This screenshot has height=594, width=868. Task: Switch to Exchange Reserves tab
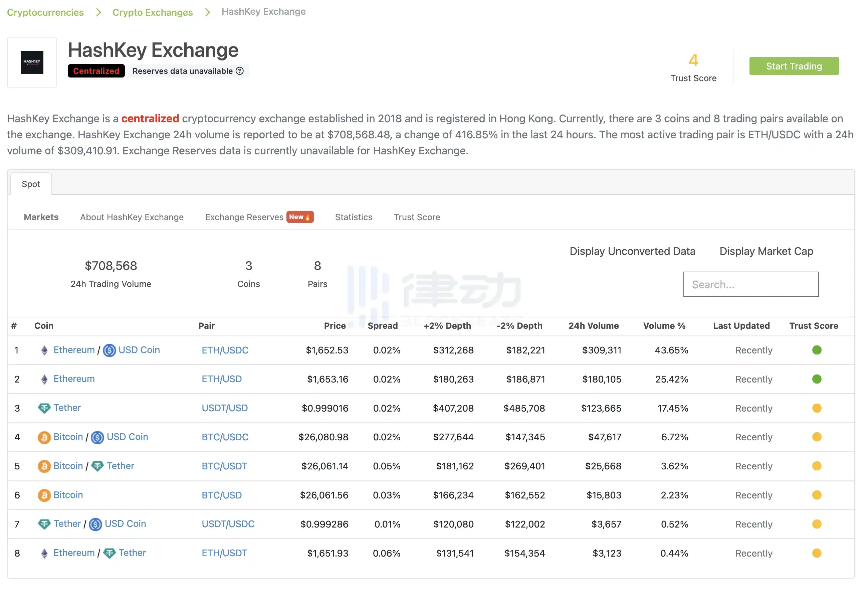(x=244, y=217)
